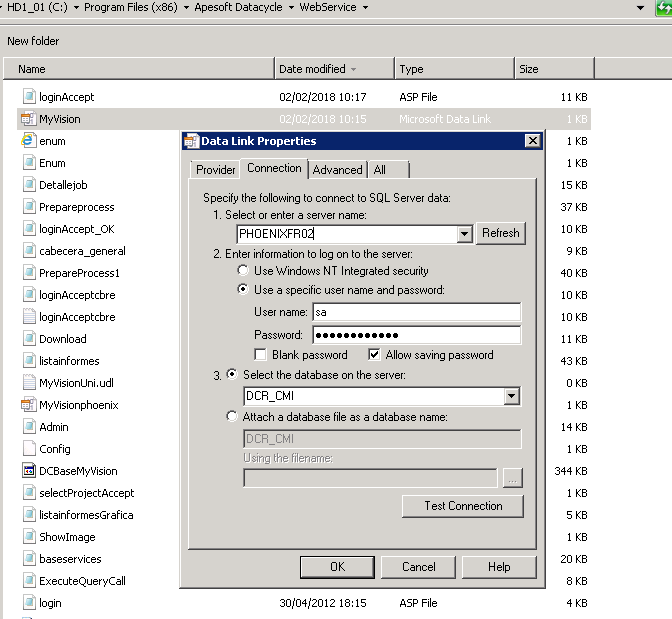This screenshot has width=672, height=619.
Task: Enable the Blank password checkbox
Action: tap(262, 355)
